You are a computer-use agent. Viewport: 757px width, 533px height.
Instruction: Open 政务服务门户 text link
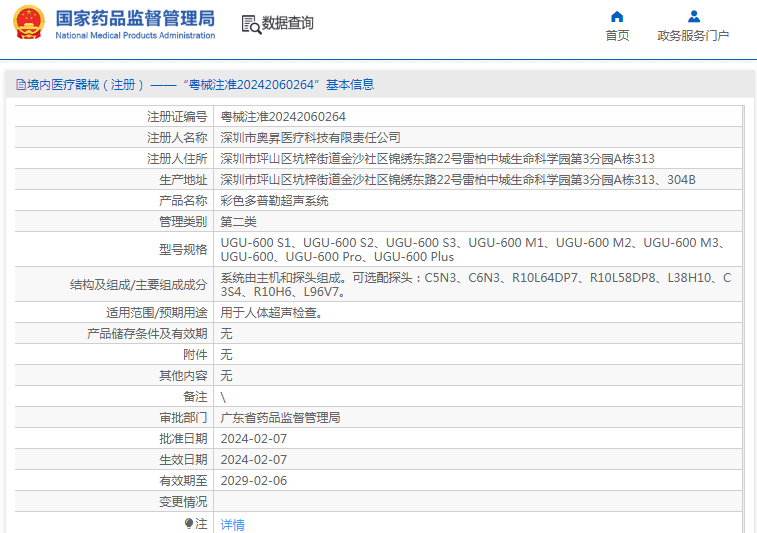tap(693, 36)
